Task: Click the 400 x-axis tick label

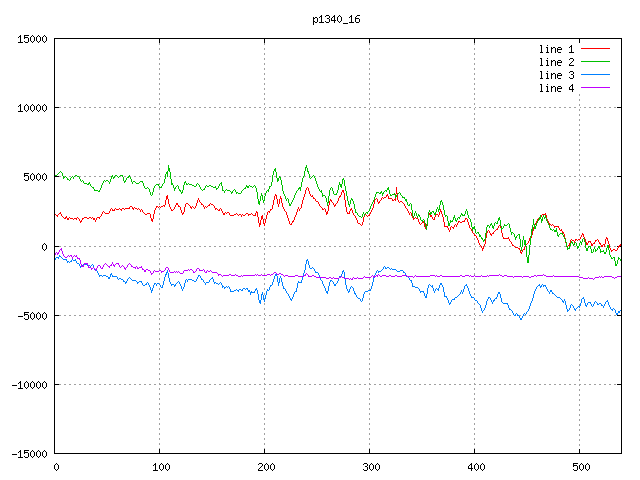Action: coord(474,467)
